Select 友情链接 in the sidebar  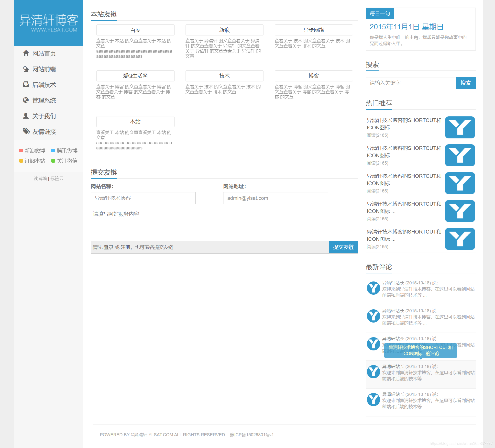(x=44, y=132)
